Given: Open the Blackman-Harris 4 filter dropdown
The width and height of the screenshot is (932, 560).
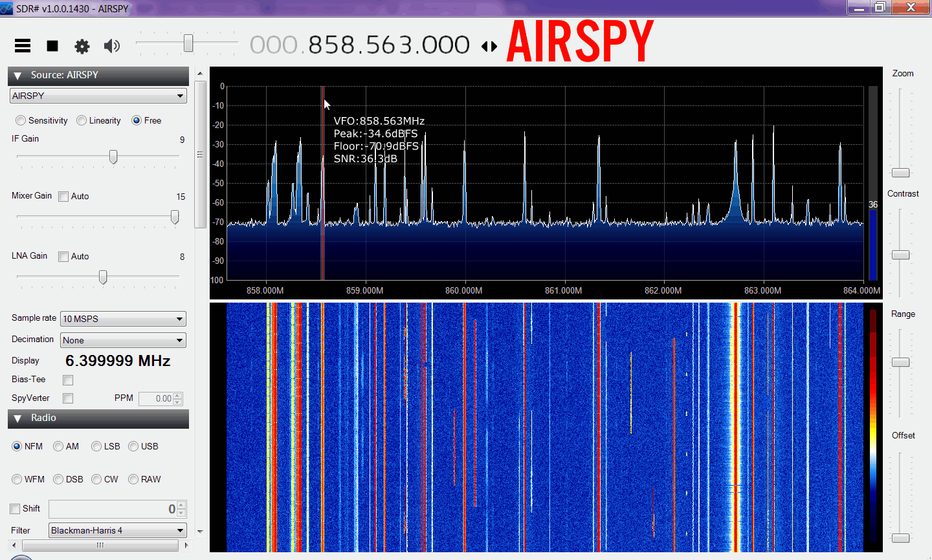Looking at the screenshot, I should [118, 530].
